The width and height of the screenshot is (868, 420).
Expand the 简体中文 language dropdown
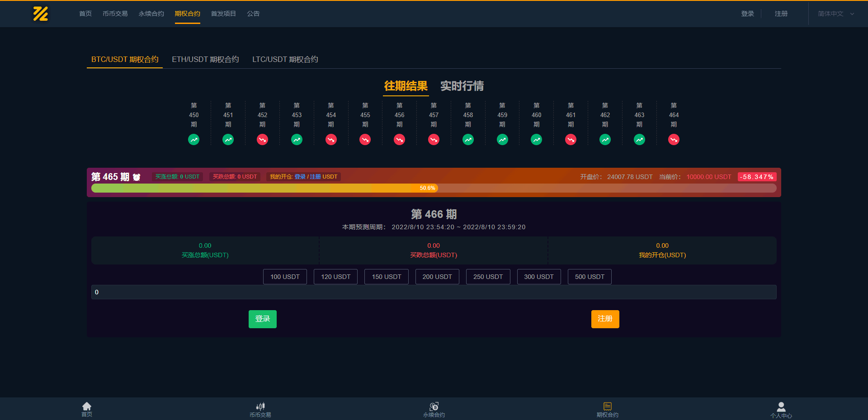pyautogui.click(x=835, y=14)
